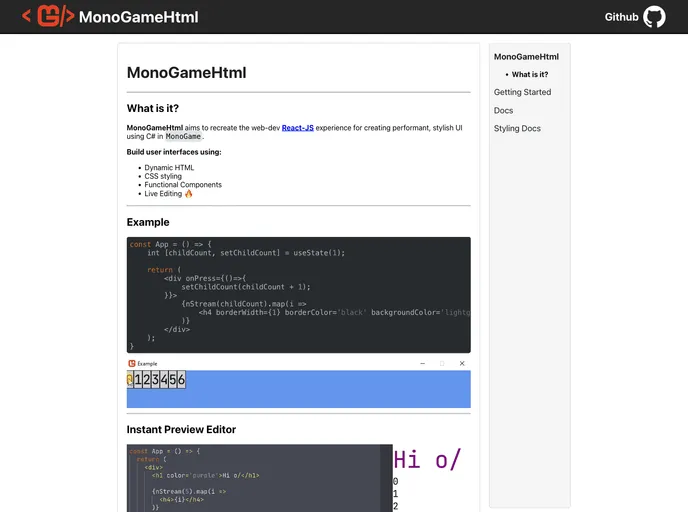The height and width of the screenshot is (512, 688).
Task: Click the 'Instant Preview Editor' heading
Action: click(x=181, y=430)
